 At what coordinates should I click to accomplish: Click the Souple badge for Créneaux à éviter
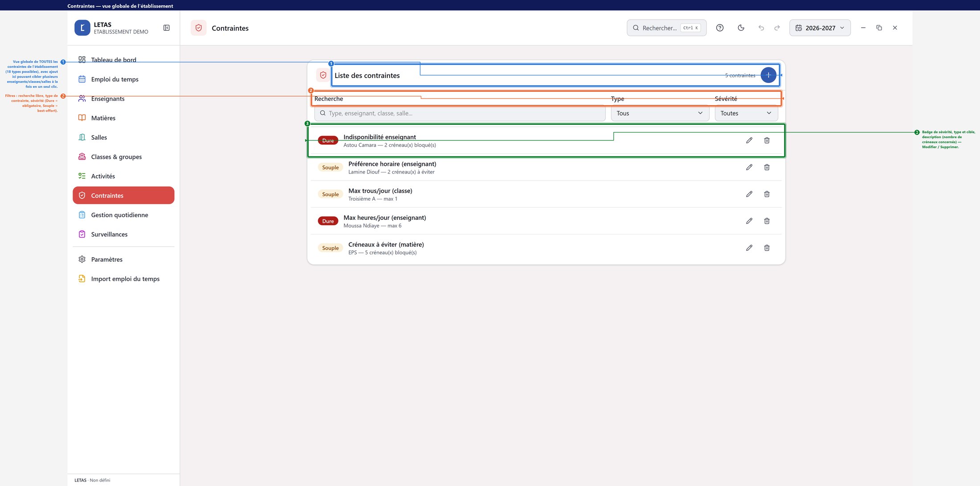click(330, 248)
